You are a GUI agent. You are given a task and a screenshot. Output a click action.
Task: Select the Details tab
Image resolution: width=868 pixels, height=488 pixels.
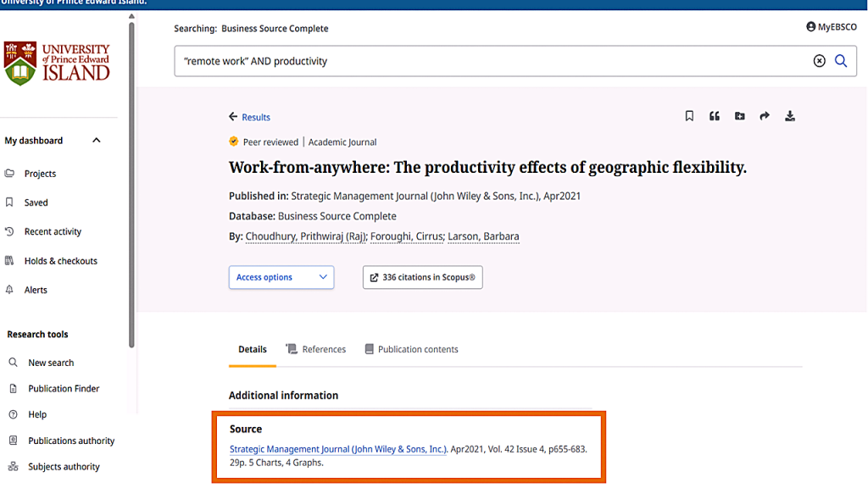tap(252, 349)
